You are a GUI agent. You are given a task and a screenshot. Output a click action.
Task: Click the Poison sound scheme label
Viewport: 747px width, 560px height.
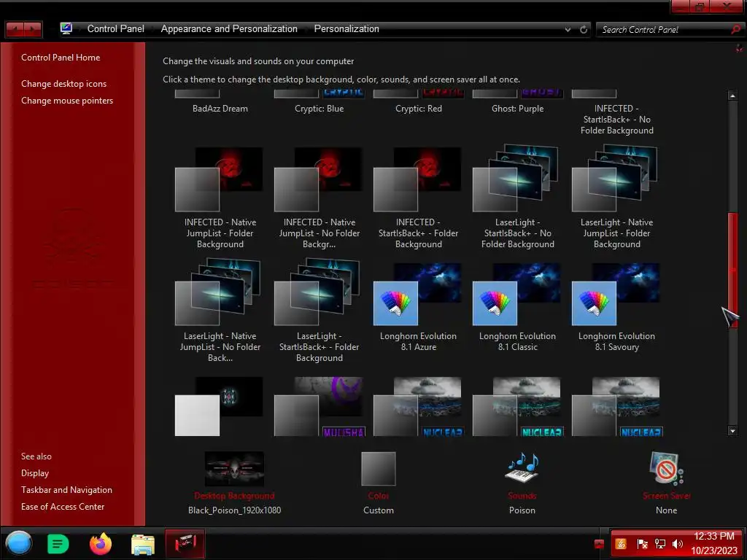522,510
